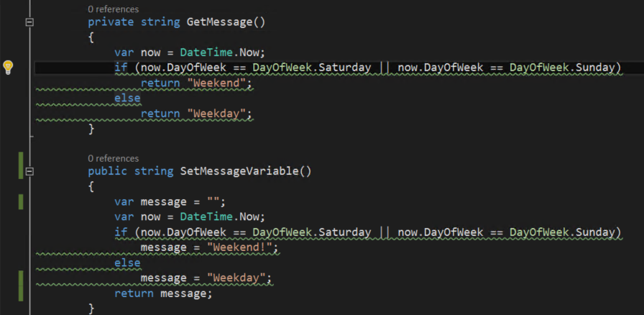Click the public keyword before SetMessageVariable
Image resolution: width=644 pixels, height=315 pixels.
point(107,171)
